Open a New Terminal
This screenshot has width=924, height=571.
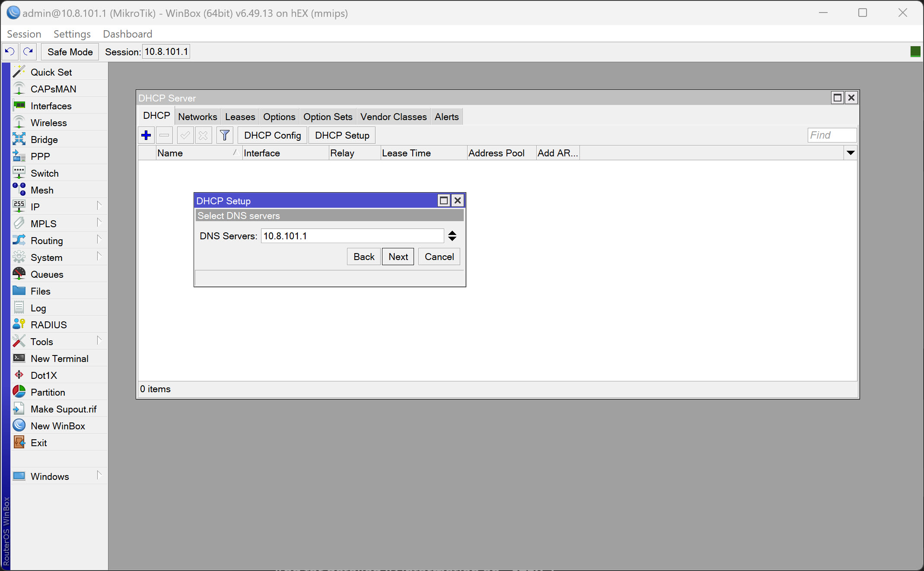pyautogui.click(x=59, y=358)
